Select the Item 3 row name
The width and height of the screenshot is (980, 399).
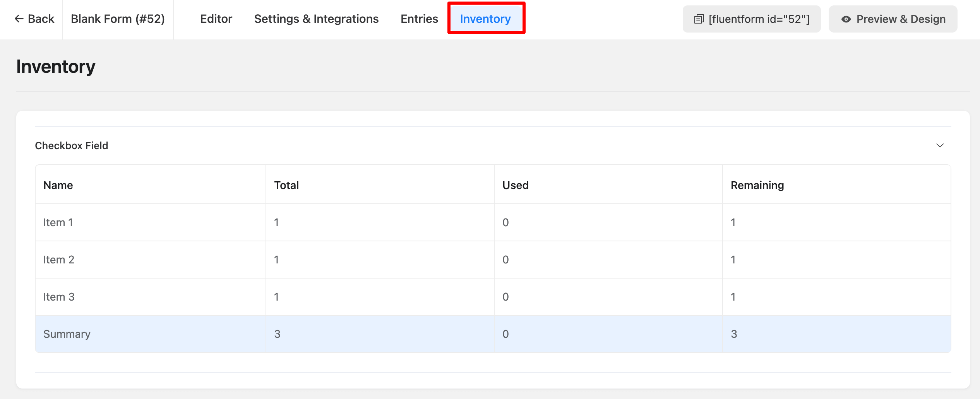pyautogui.click(x=59, y=297)
